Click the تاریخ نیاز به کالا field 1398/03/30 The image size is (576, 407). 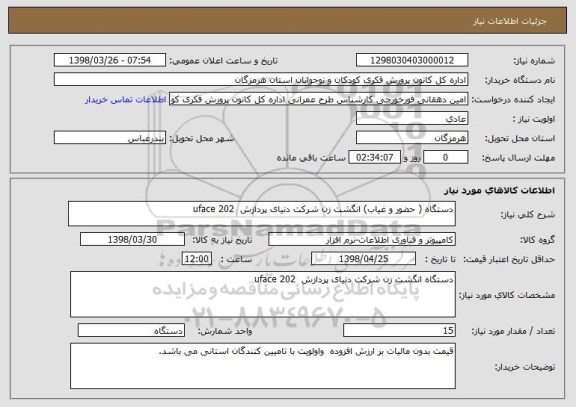[132, 239]
